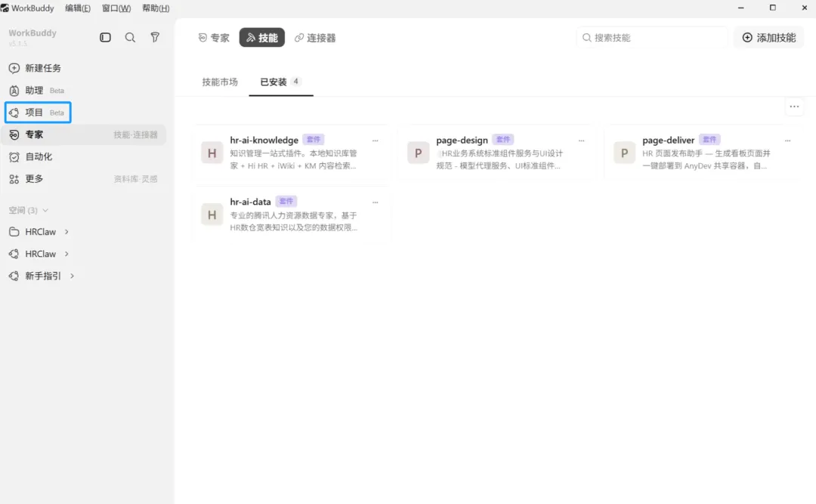The width and height of the screenshot is (816, 504).
Task: Select the 技能 top tab
Action: (x=261, y=38)
